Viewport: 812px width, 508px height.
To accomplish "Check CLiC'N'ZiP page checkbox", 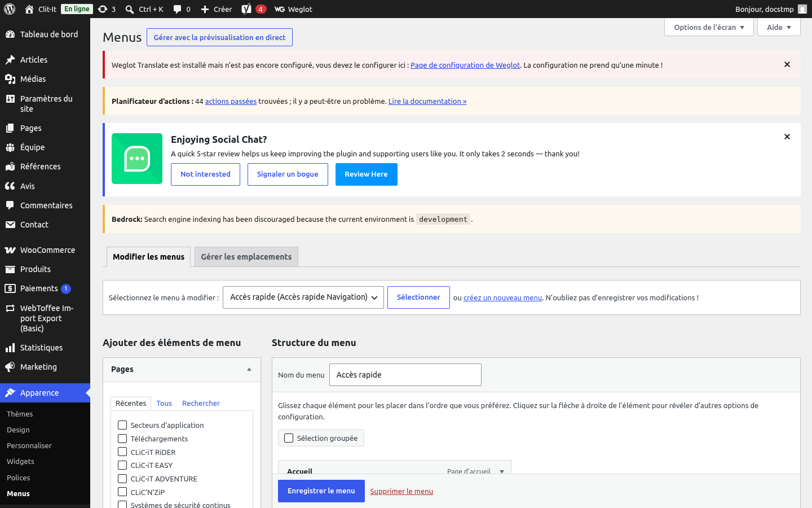I will pos(122,492).
